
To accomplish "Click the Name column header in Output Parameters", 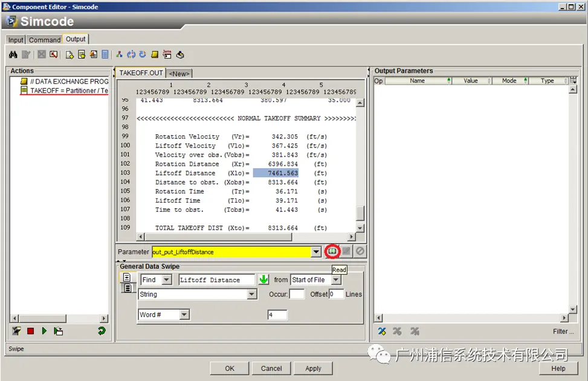I will [418, 80].
